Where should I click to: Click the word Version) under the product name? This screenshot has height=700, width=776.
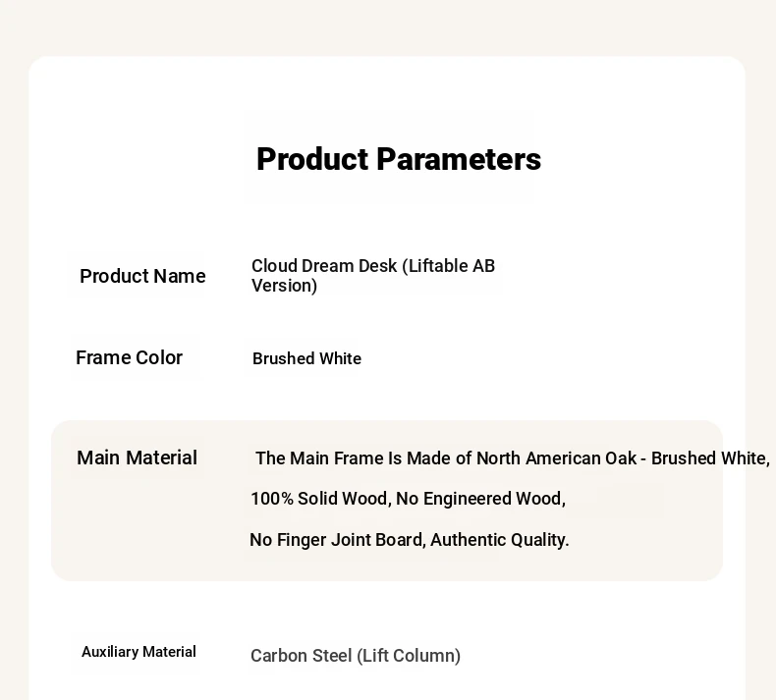(284, 286)
